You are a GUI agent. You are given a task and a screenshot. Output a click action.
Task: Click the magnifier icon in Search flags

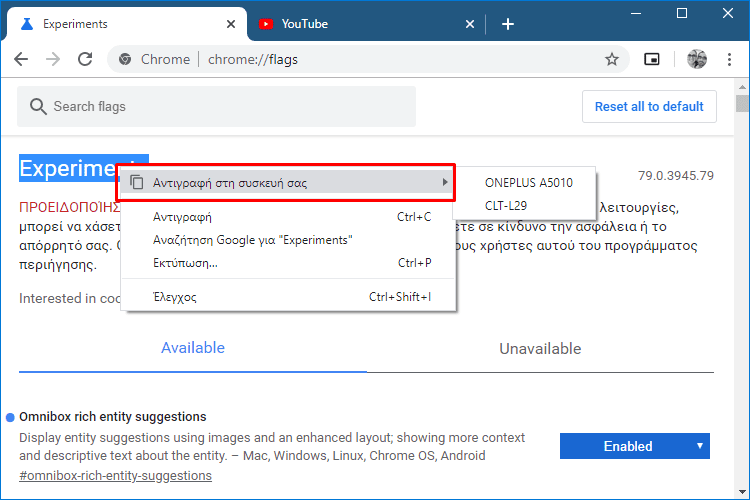38,106
